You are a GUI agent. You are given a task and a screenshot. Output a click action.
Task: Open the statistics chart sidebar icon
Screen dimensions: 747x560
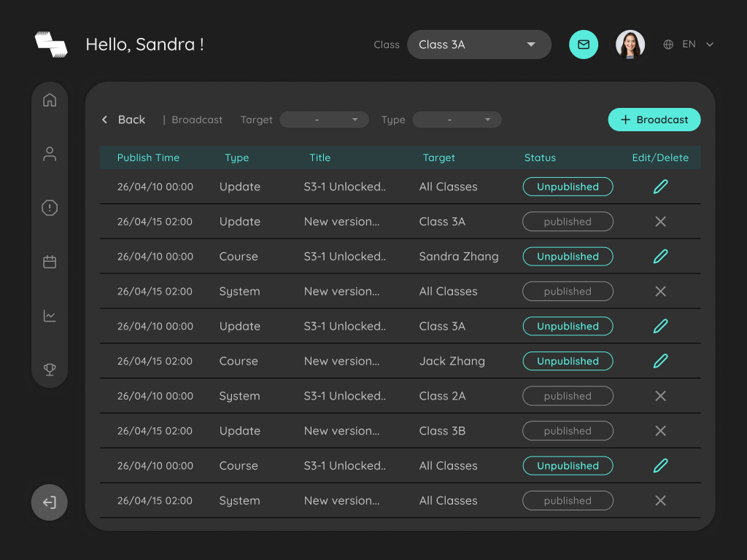(50, 316)
